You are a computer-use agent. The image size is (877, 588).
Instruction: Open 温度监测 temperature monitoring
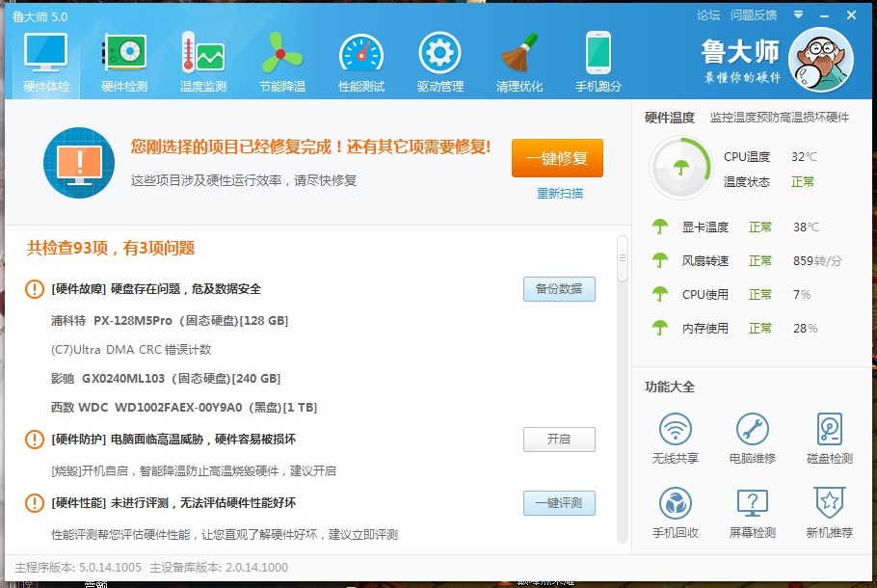click(201, 60)
